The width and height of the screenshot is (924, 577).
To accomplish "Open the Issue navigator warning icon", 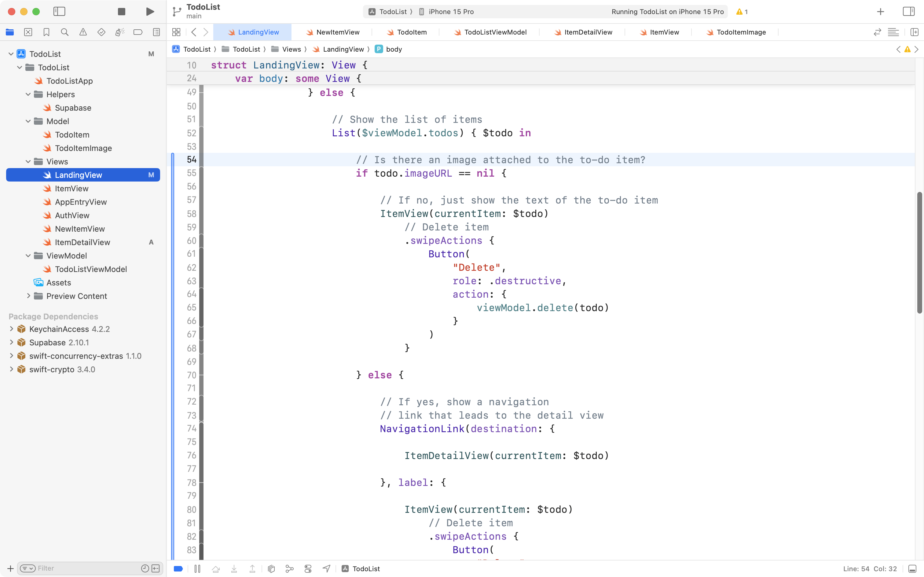I will [83, 32].
